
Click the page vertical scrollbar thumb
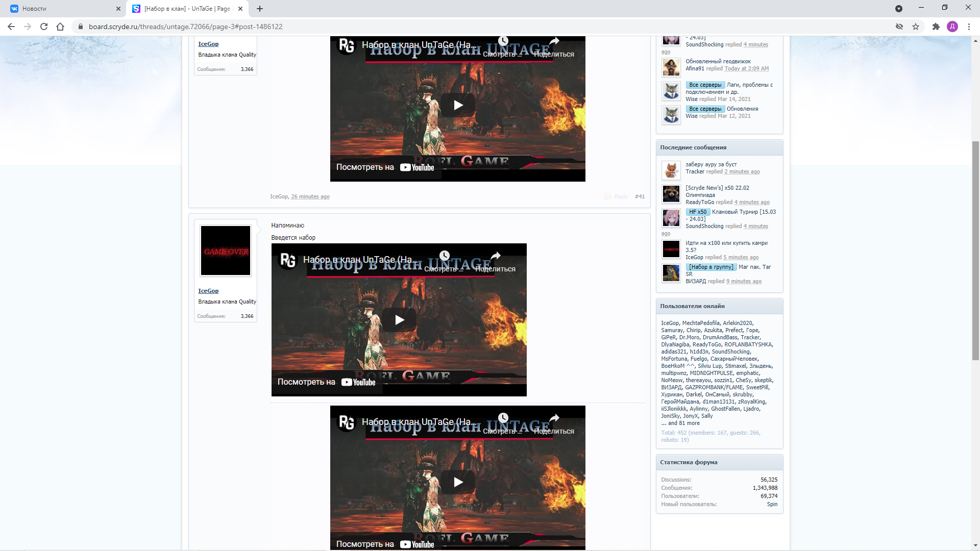click(975, 250)
